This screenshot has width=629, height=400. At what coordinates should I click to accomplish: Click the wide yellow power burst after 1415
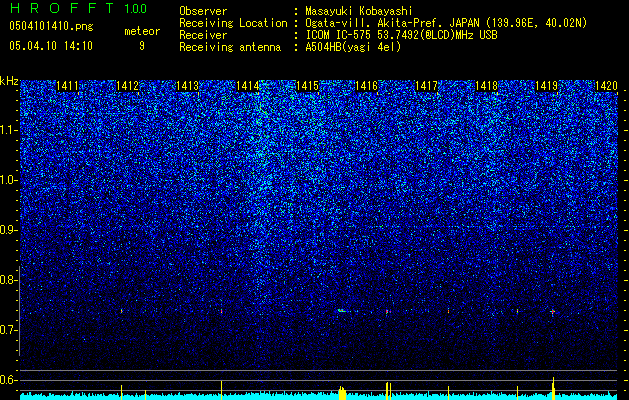(x=342, y=393)
